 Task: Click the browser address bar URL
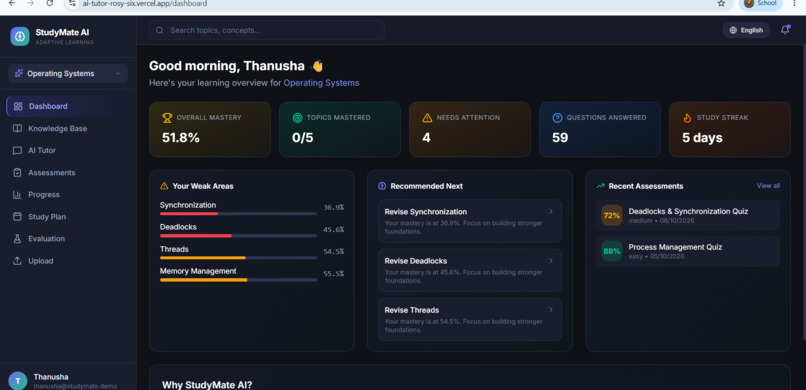click(145, 4)
